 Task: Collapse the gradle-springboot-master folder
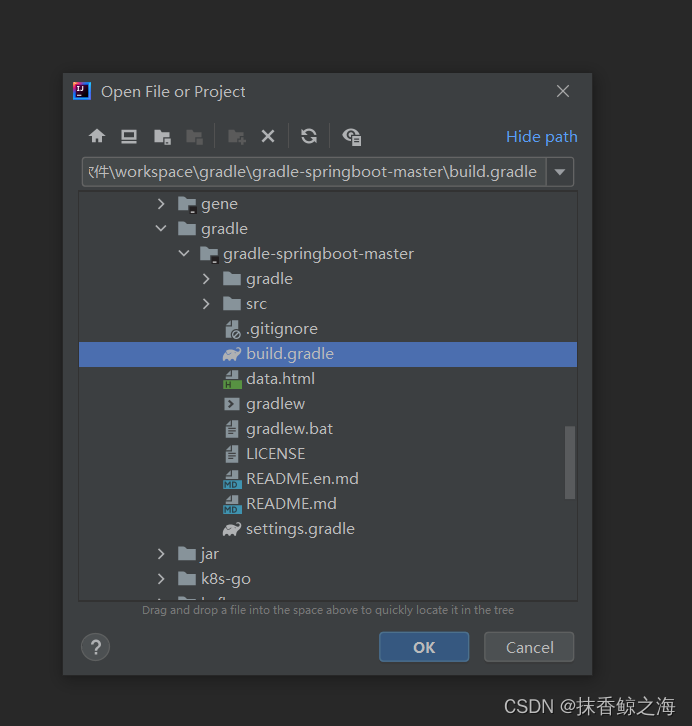184,253
